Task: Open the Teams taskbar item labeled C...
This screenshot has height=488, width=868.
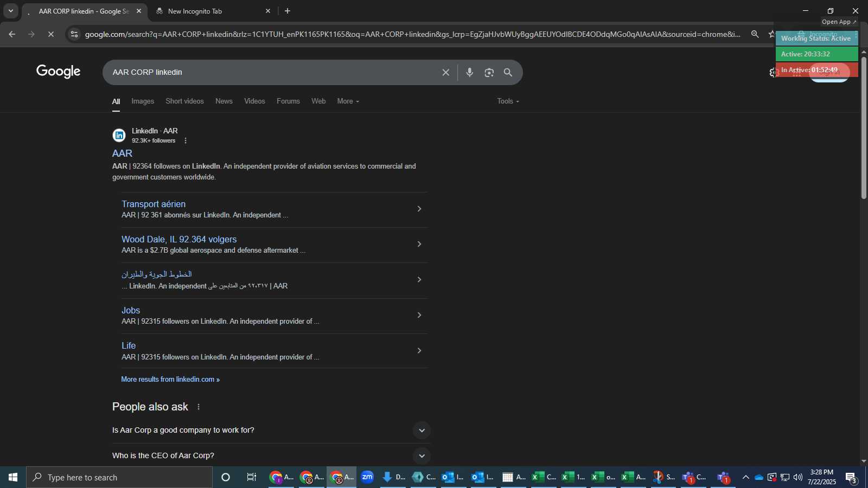Action: pos(694,477)
